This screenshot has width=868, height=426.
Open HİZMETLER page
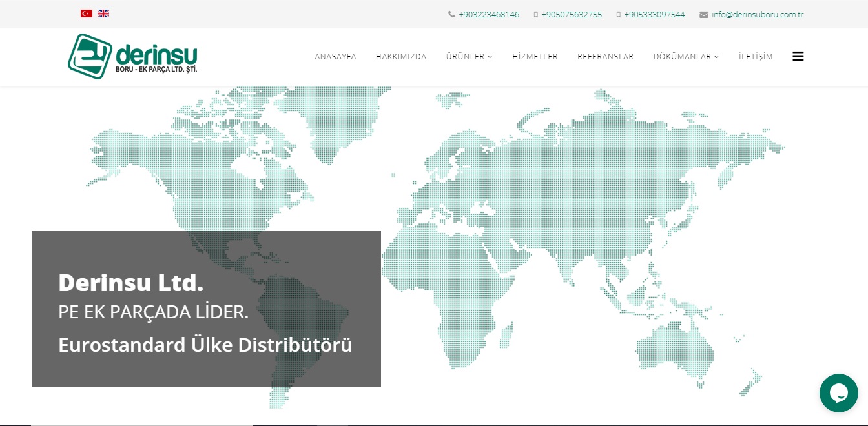pos(535,57)
